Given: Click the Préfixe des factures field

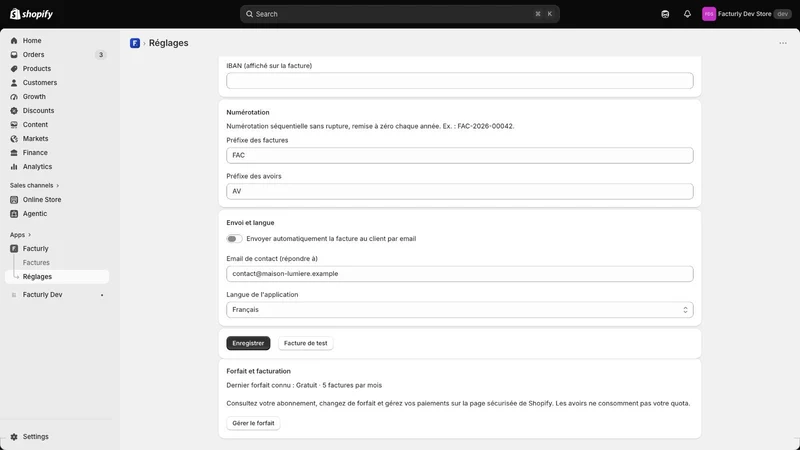Looking at the screenshot, I should [x=460, y=155].
